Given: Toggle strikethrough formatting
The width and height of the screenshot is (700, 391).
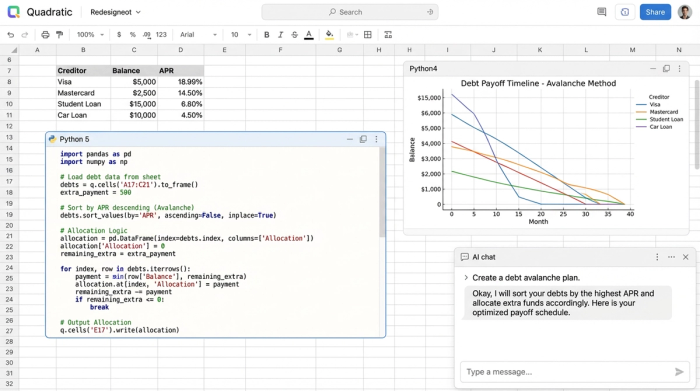Looking at the screenshot, I should (294, 35).
